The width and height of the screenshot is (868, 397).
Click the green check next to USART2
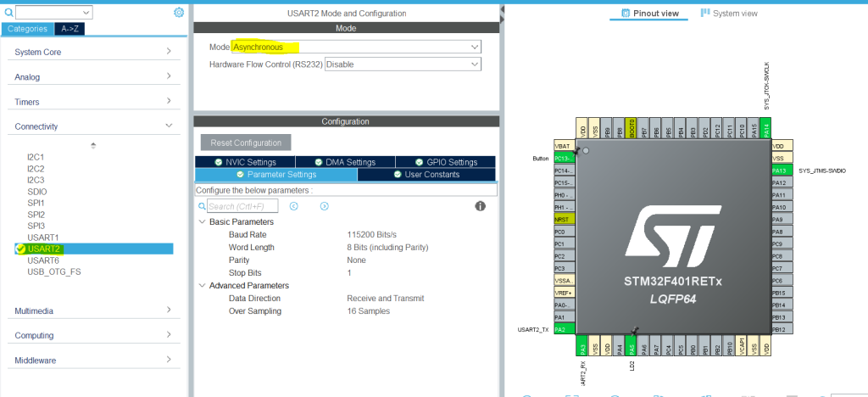pyautogui.click(x=20, y=249)
